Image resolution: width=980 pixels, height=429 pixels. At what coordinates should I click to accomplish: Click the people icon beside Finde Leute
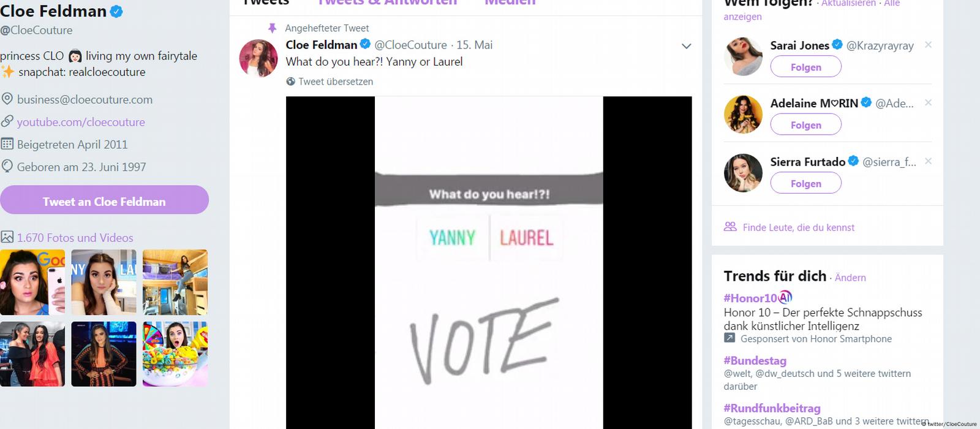730,227
